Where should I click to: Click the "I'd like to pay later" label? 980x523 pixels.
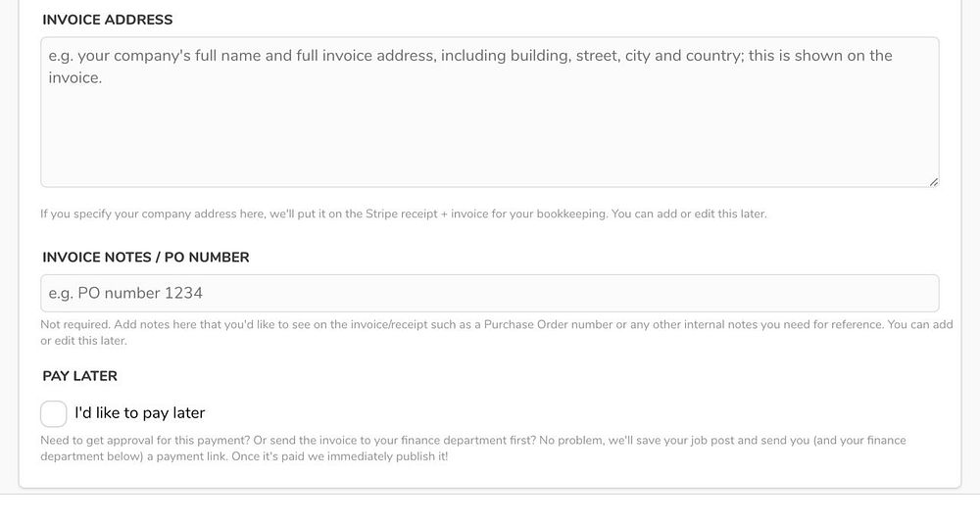point(139,413)
